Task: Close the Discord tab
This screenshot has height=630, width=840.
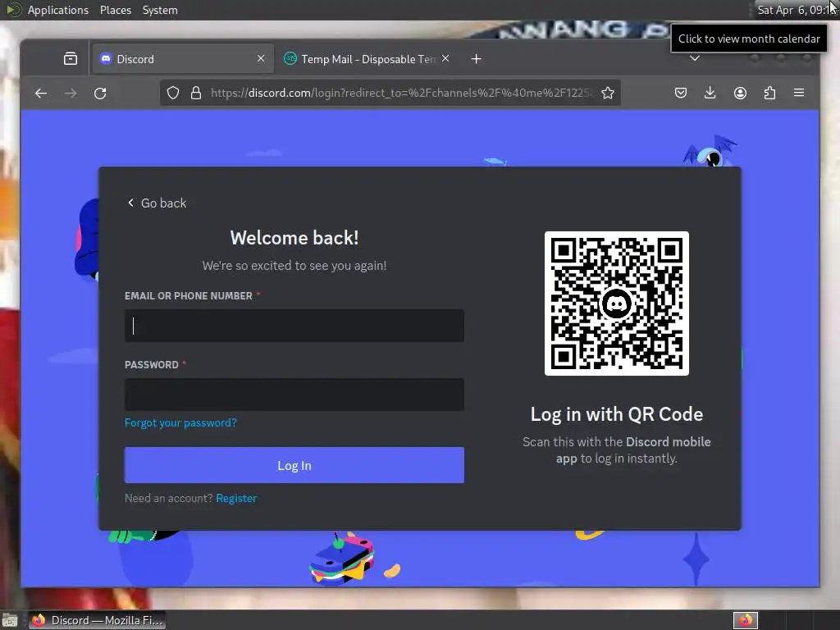Action: click(261, 58)
